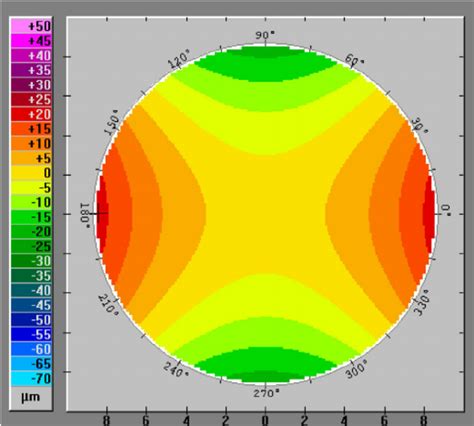Screen dimensions: 474x426
Task: Click the +45 magenta legend swatch
Action: point(31,41)
